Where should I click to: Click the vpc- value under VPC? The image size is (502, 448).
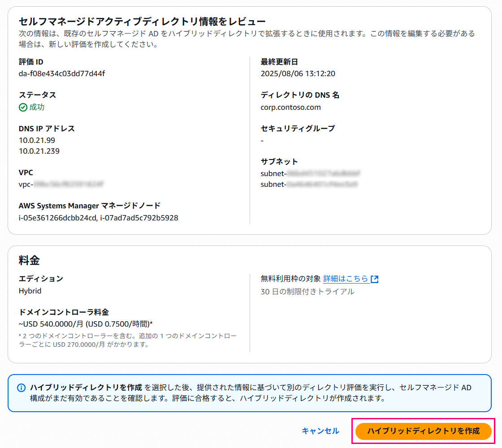pyautogui.click(x=61, y=184)
